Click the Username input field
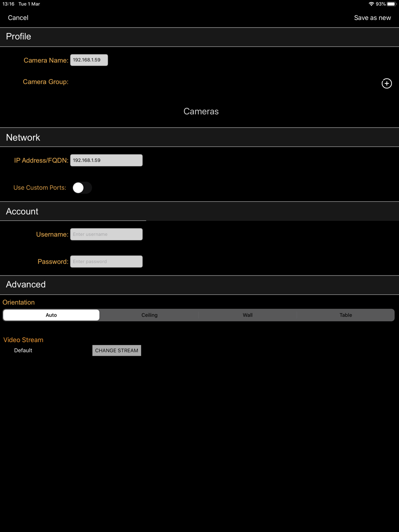The image size is (399, 532). click(106, 234)
